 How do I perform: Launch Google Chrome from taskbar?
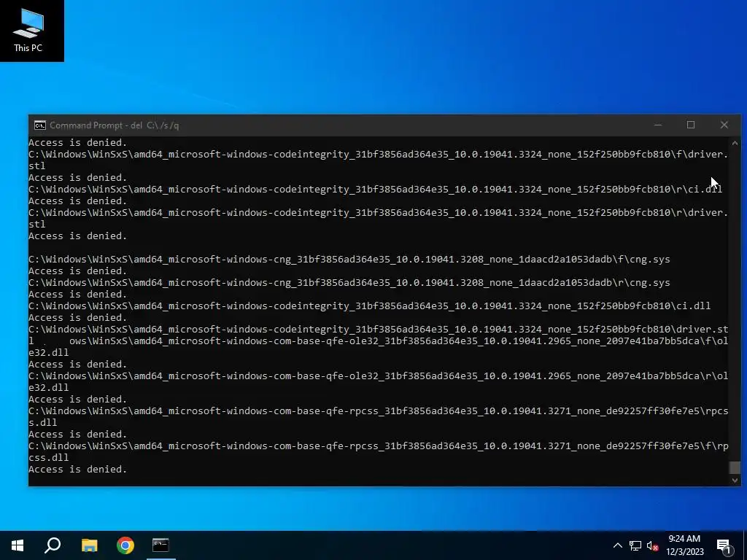125,545
